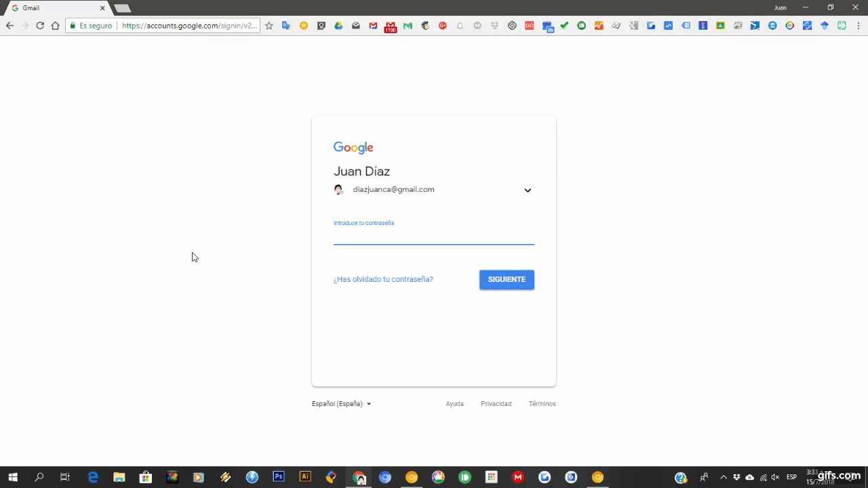Open the green checkmark extension
This screenshot has width=868, height=488.
click(x=564, y=26)
